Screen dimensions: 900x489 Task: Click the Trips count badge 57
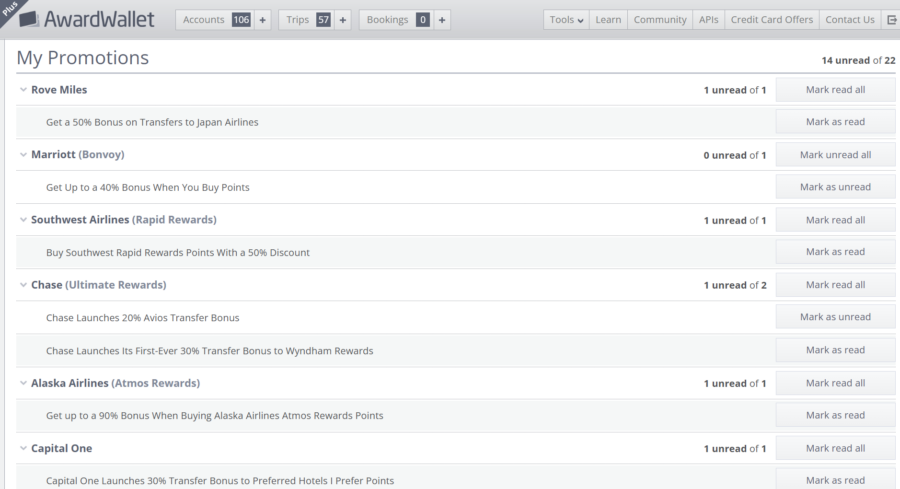(323, 20)
